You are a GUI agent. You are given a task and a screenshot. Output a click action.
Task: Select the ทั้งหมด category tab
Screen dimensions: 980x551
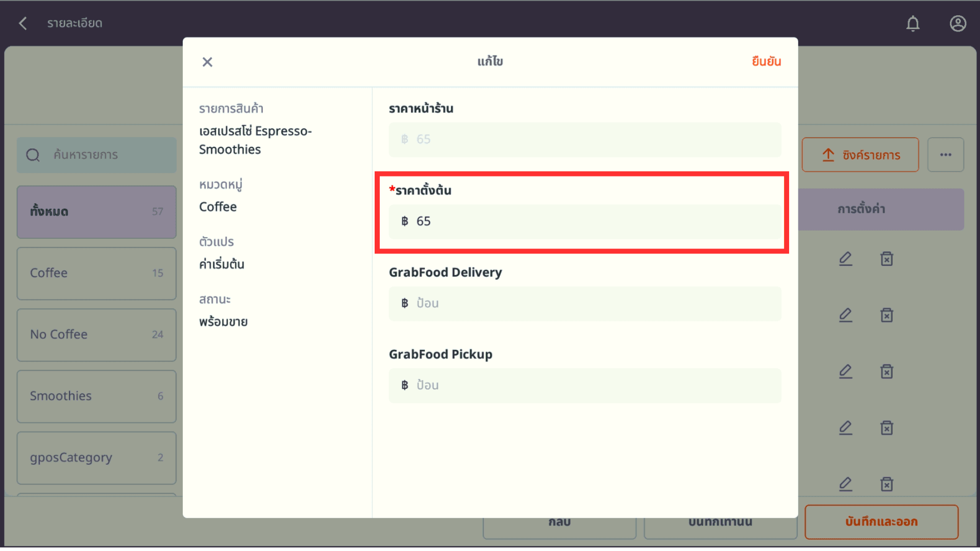[x=96, y=212]
